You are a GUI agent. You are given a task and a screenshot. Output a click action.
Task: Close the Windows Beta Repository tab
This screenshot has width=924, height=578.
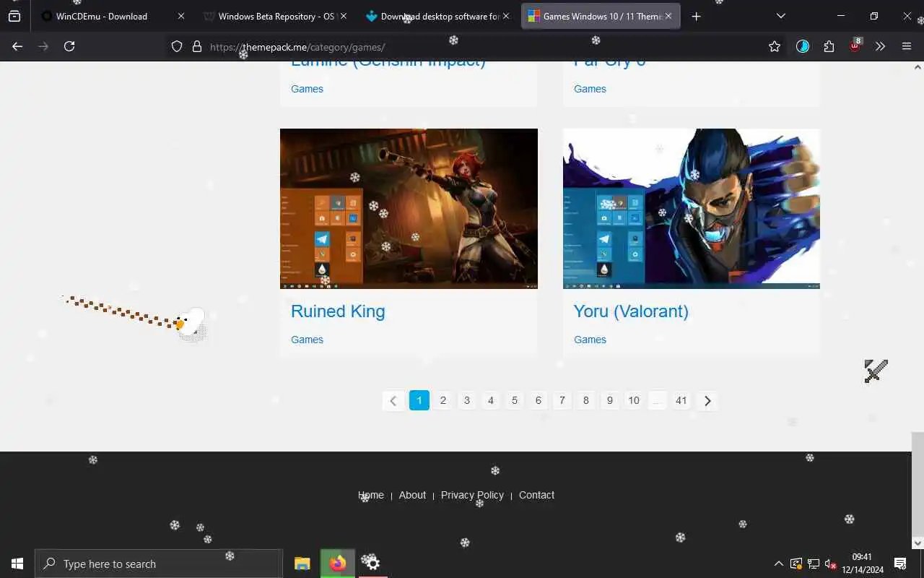pos(344,16)
